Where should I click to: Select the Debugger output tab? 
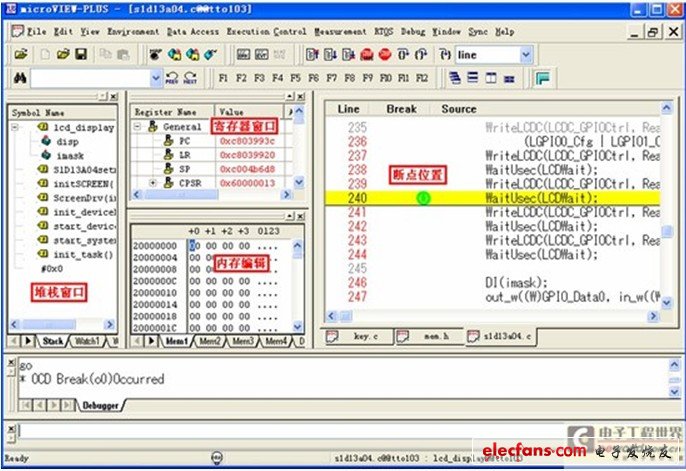pyautogui.click(x=100, y=405)
